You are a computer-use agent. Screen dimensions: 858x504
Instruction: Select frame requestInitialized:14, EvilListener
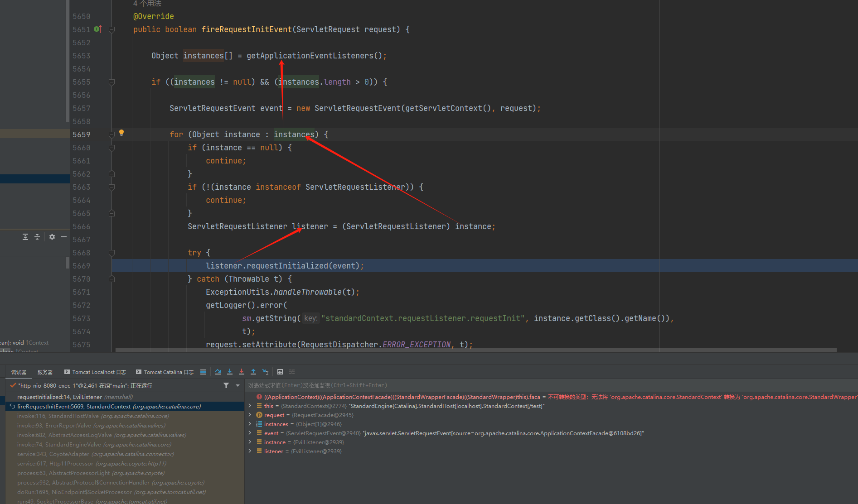(x=125, y=397)
